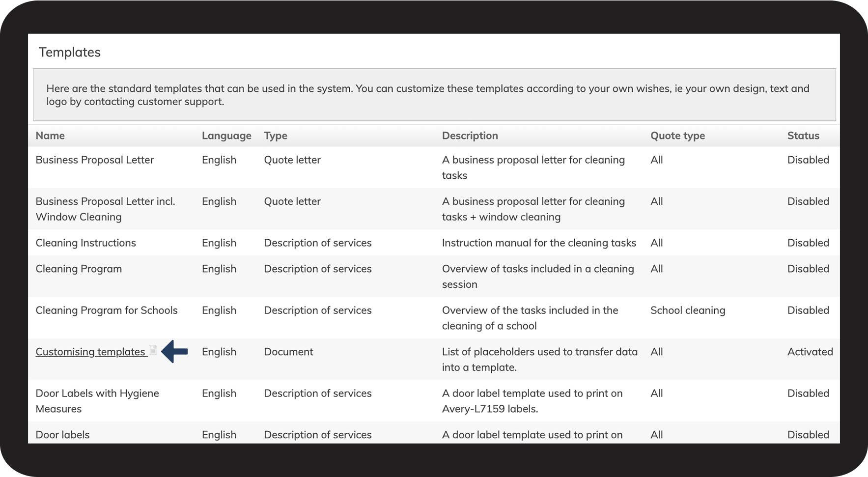Select Business Proposal Letter incl. Window Cleaning

click(x=105, y=209)
